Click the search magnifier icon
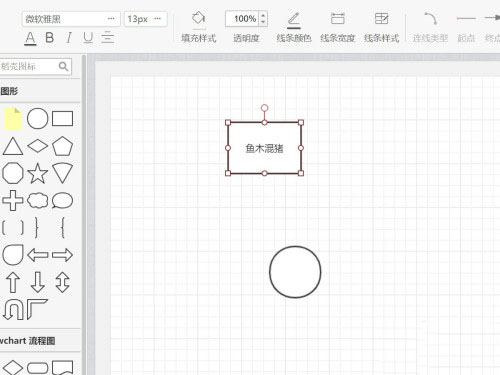The image size is (500, 375). [x=63, y=66]
